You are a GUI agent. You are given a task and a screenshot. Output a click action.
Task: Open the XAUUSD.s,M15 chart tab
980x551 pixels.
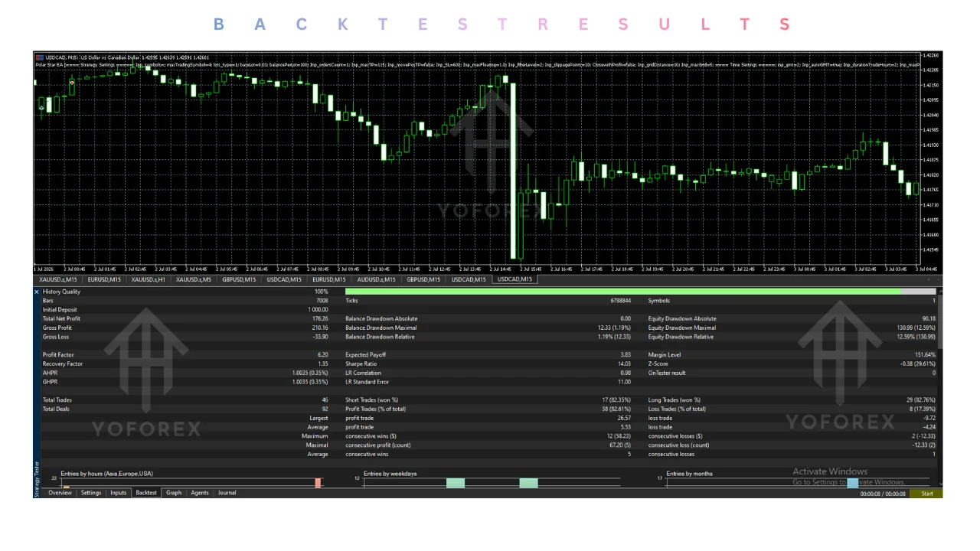click(x=58, y=279)
